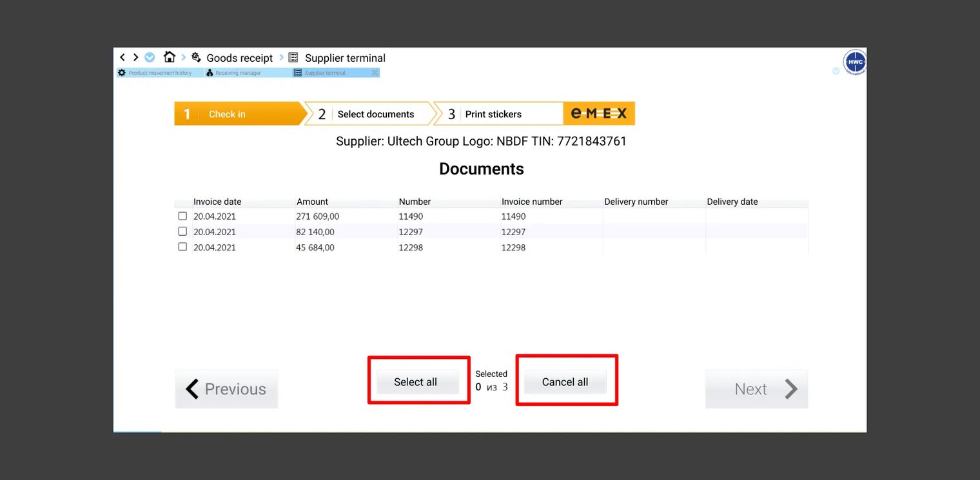Click the Delivery number column header
Viewport: 980px width, 480px height.
pyautogui.click(x=636, y=202)
